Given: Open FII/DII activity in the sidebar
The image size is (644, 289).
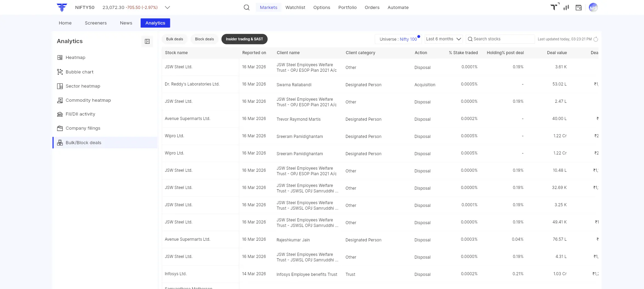Looking at the screenshot, I should [x=105, y=114].
